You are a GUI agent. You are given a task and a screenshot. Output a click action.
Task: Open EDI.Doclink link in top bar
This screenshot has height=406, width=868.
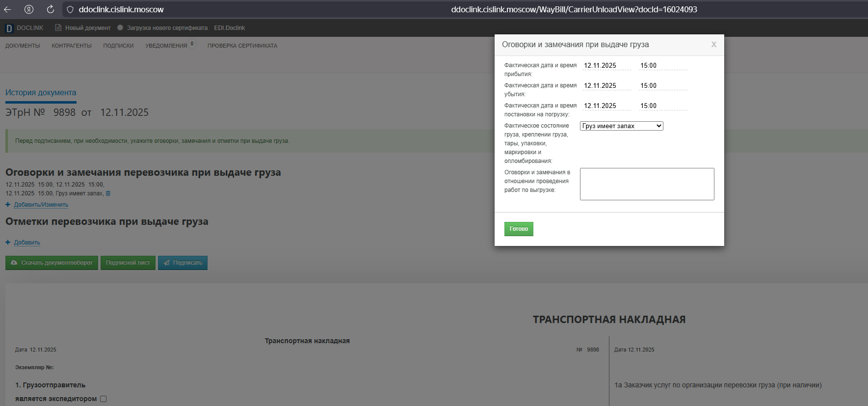(x=229, y=28)
